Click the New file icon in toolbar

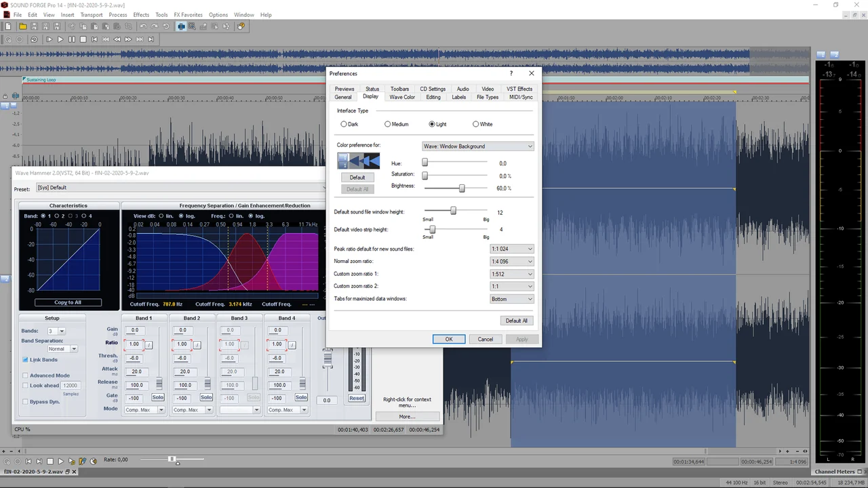click(x=8, y=26)
